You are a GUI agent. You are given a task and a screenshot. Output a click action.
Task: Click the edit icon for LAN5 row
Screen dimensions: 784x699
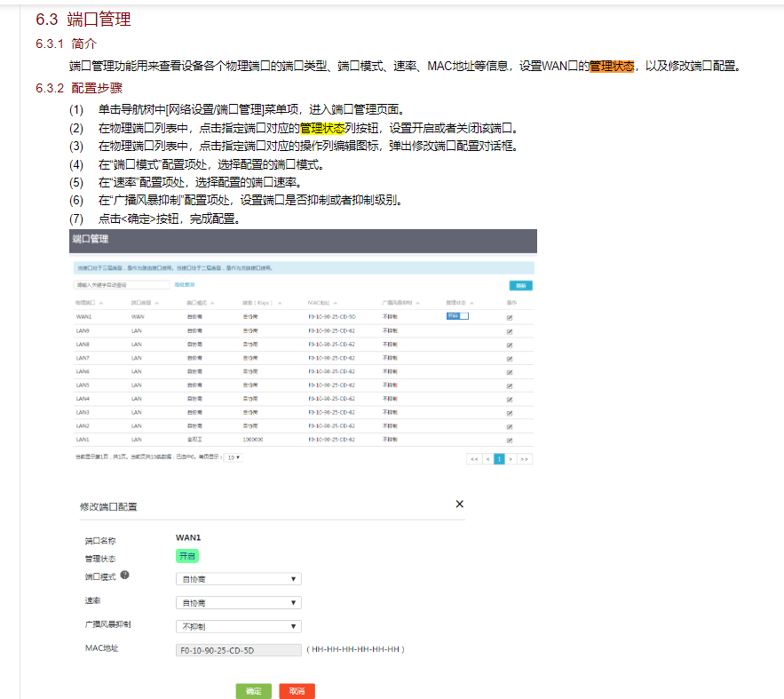tap(510, 386)
